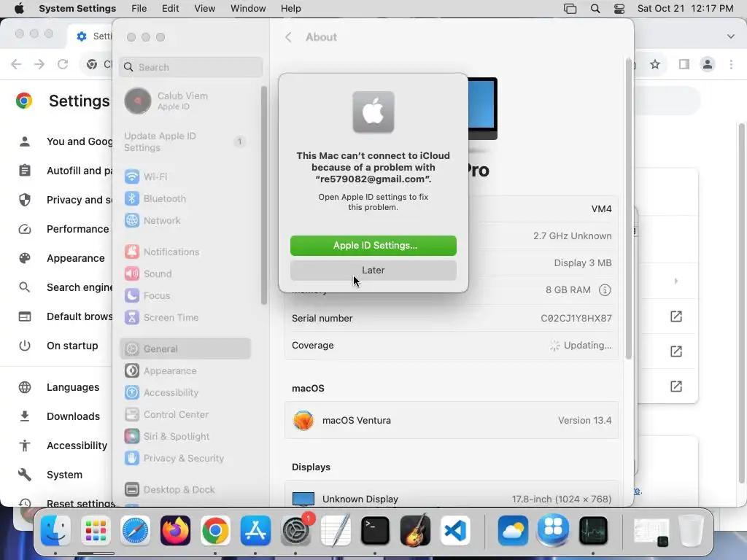Open Wi-Fi in System Settings sidebar

point(186,176)
